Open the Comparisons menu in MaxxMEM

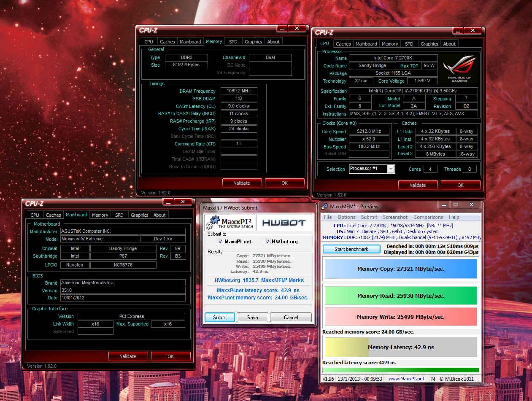pyautogui.click(x=428, y=217)
